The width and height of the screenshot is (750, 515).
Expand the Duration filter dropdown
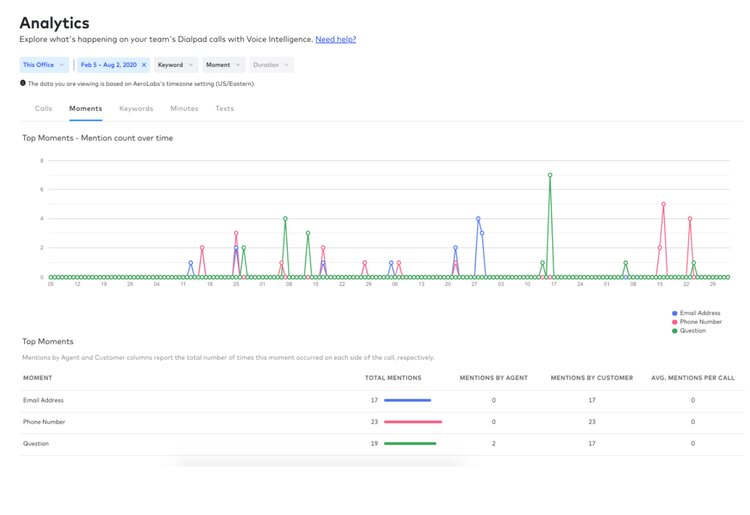pyautogui.click(x=271, y=65)
